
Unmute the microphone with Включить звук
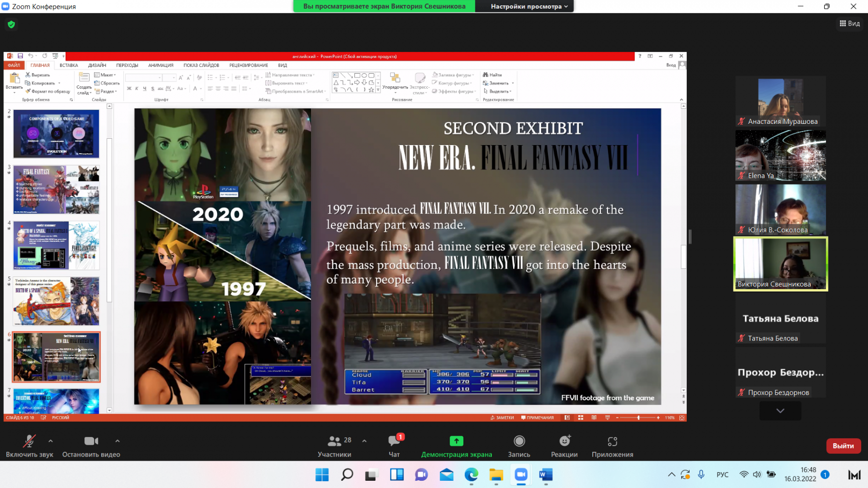pyautogui.click(x=29, y=446)
